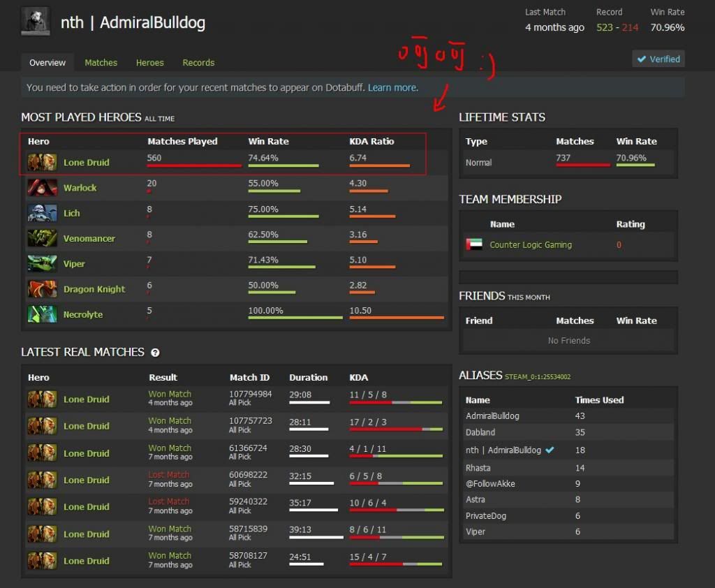Click the Viper hero portrait icon
The image size is (715, 588).
coord(43,264)
